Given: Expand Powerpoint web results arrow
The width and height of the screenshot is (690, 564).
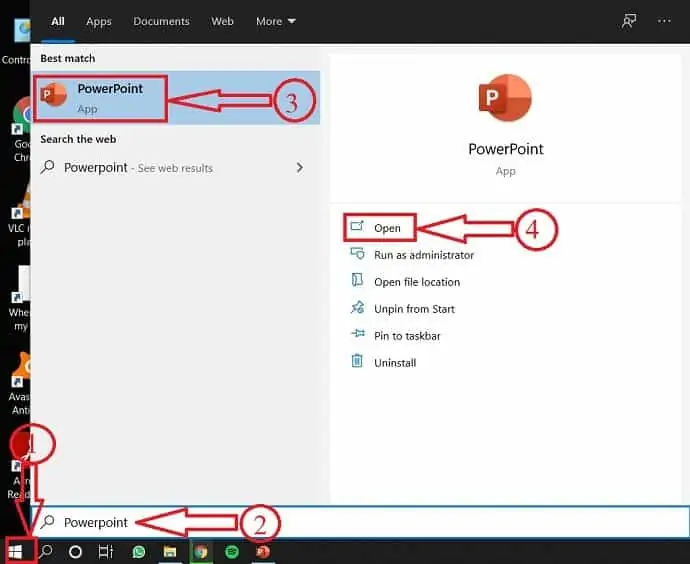Looking at the screenshot, I should pos(300,168).
